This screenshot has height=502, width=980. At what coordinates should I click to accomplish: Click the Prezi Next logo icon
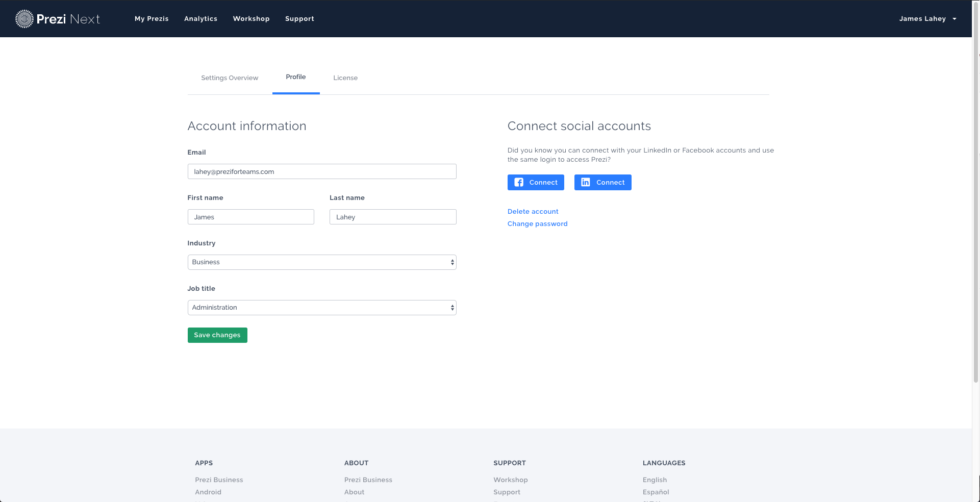coord(24,19)
